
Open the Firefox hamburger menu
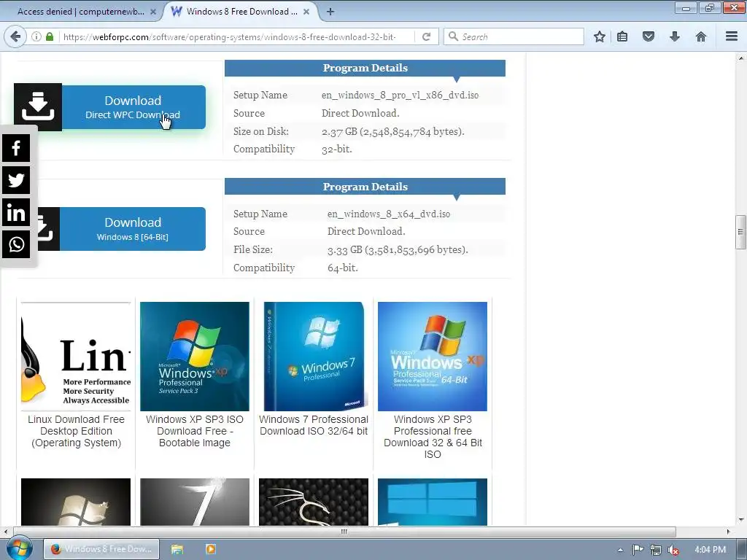tap(732, 36)
